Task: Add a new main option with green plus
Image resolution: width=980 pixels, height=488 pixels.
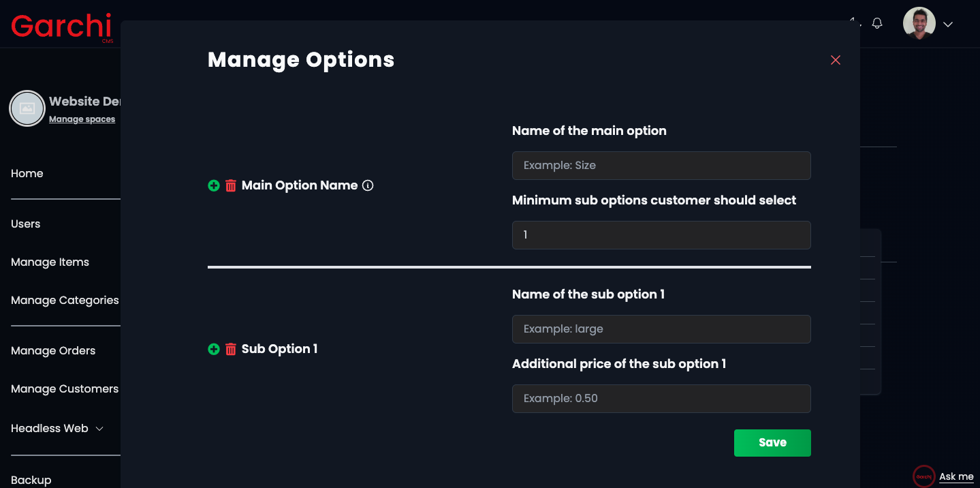Action: (214, 185)
